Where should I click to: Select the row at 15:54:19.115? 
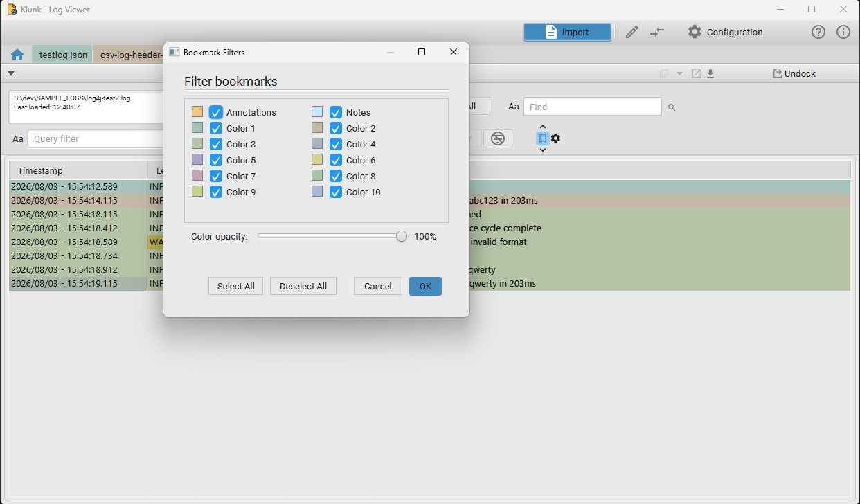point(429,283)
